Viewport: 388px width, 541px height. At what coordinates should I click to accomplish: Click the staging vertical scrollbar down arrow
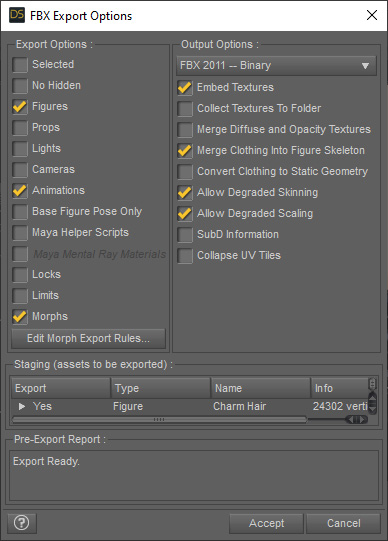(x=372, y=409)
